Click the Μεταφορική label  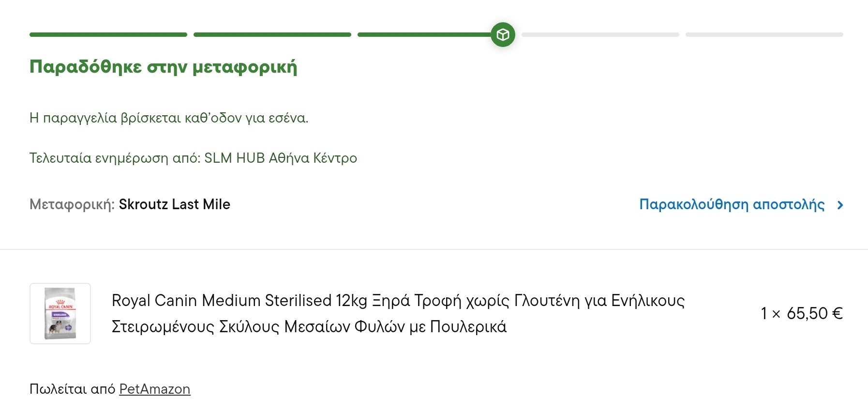[x=72, y=204]
